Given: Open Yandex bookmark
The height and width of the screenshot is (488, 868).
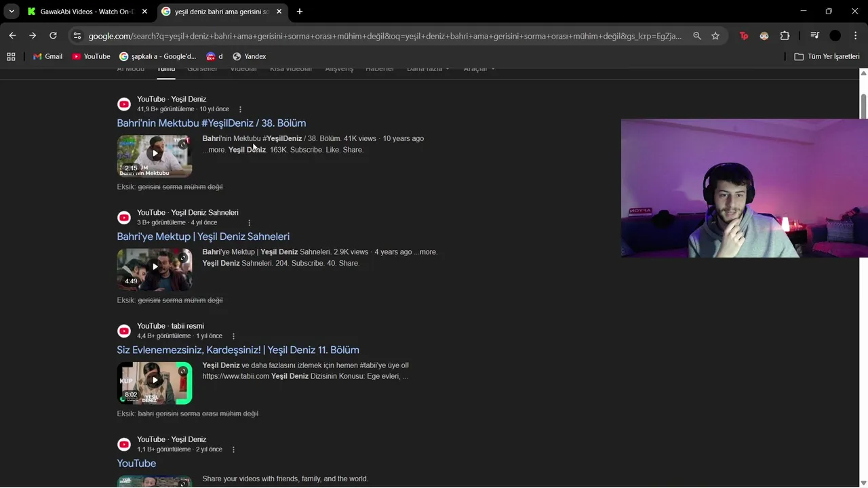Looking at the screenshot, I should click(x=249, y=56).
